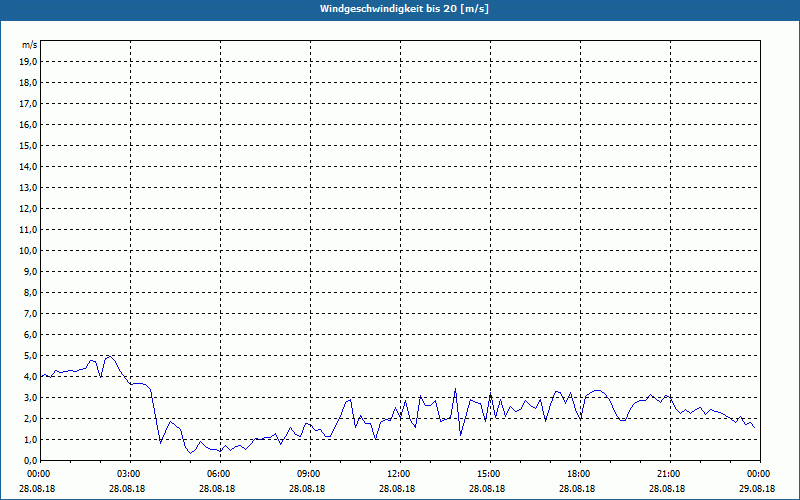Screen dimensions: 800x500
Task: Click the '09:00' time label
Action: 307,474
